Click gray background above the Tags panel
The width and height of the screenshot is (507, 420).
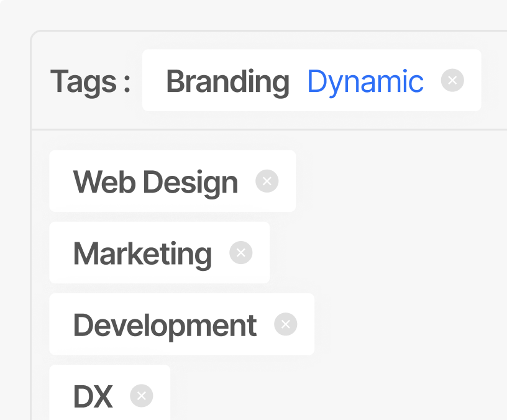[249, 14]
